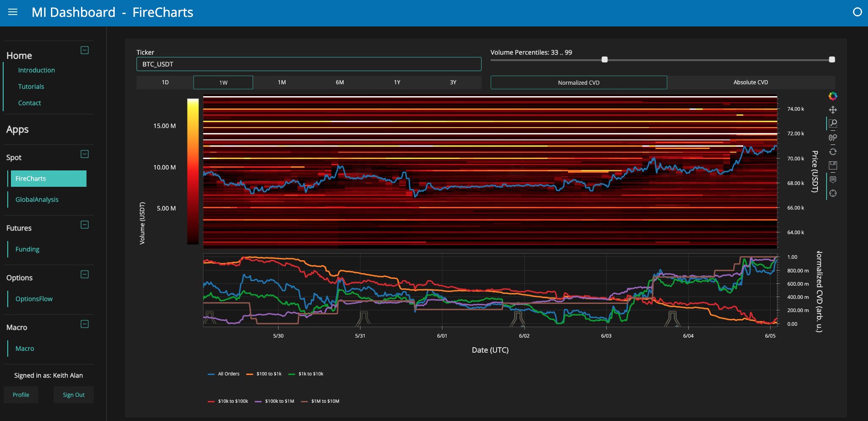Click the Sign Out button
This screenshot has height=421, width=868.
click(x=73, y=395)
